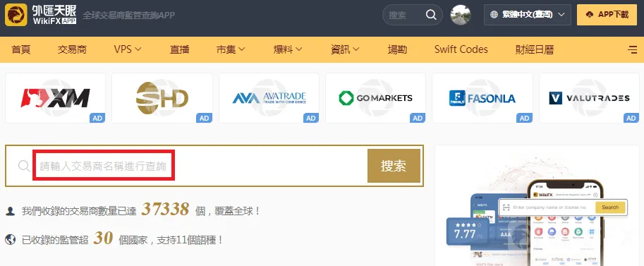Open the hamburger menu icon in navigation bar
Screen dimensions: 644x266
[633, 50]
